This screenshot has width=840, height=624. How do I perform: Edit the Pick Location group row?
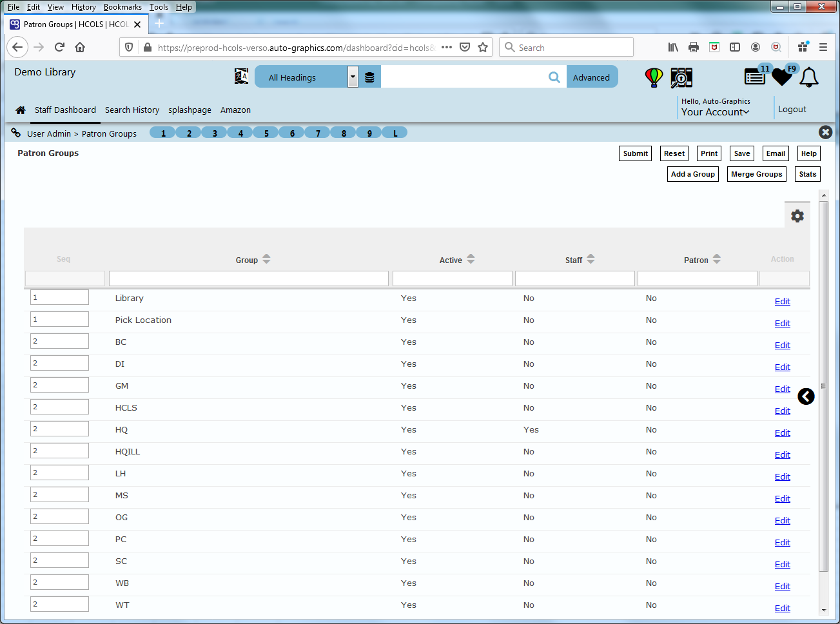coord(783,324)
